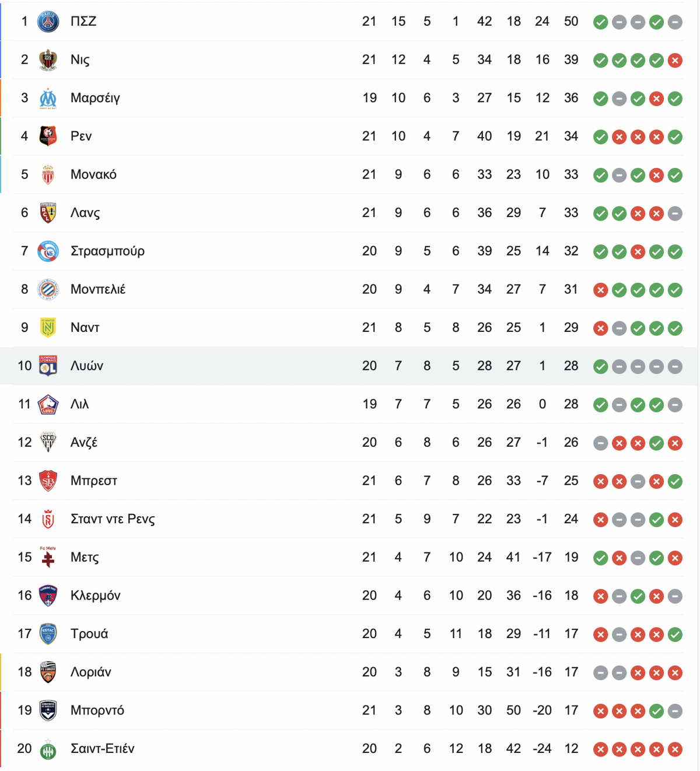This screenshot has height=771, width=700.
Task: Click the Μονακό club crest
Action: click(48, 174)
